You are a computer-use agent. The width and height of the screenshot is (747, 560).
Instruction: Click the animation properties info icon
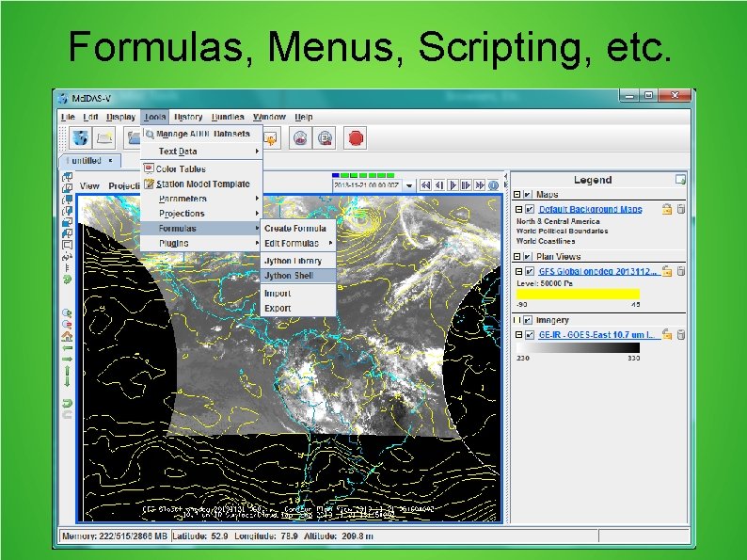tap(494, 184)
